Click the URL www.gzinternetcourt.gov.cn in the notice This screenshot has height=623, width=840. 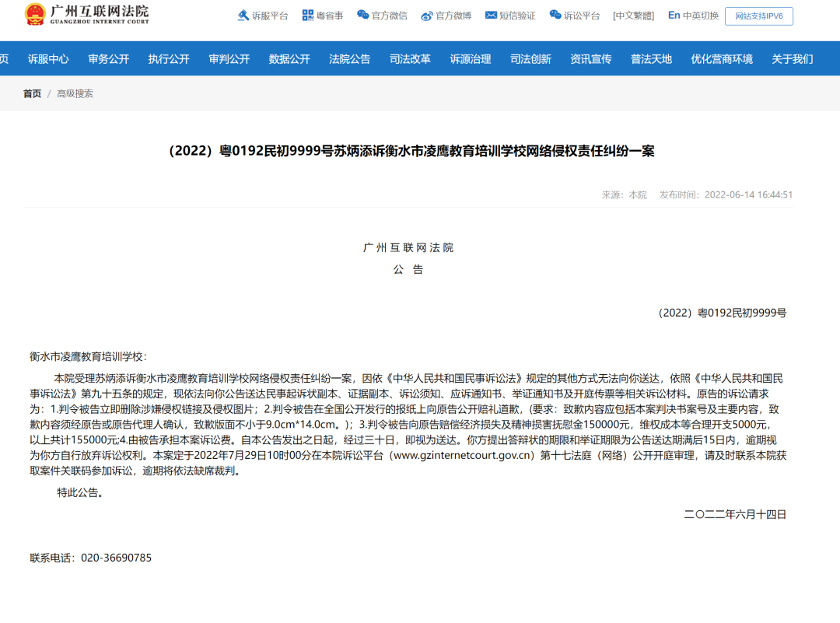pyautogui.click(x=462, y=456)
